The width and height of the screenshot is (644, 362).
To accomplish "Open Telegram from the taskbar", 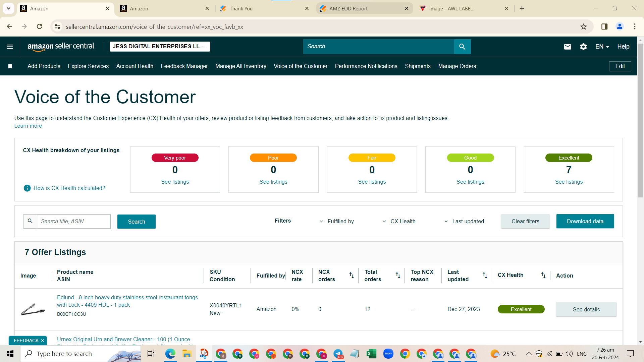I will [x=338, y=354].
